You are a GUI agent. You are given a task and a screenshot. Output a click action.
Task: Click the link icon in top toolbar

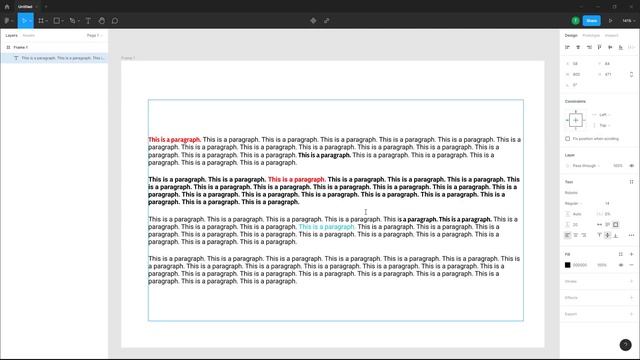pyautogui.click(x=327, y=21)
